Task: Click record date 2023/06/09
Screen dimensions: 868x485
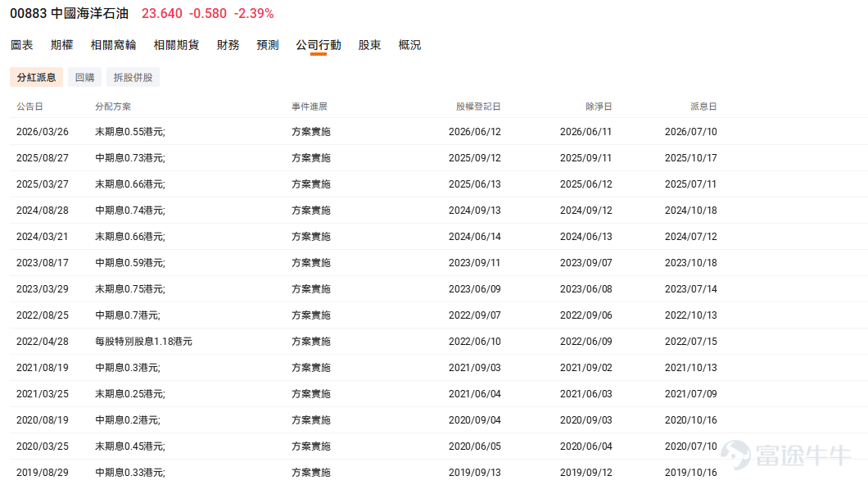Action: (x=475, y=289)
